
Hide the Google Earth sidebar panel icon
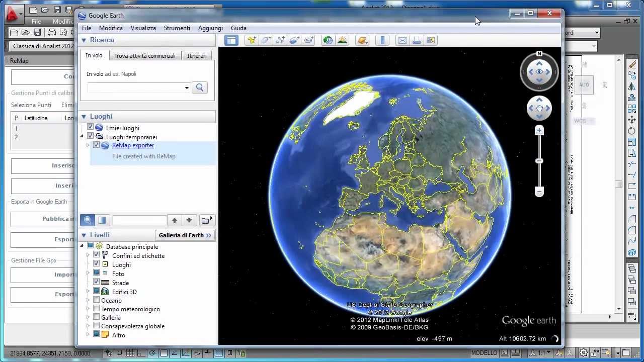[231, 40]
